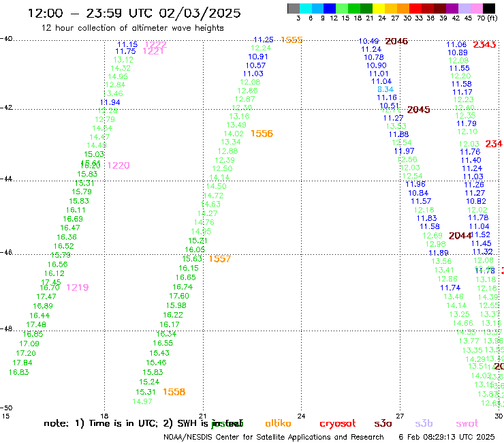Click the -40 latitude axis label

[x=5, y=39]
